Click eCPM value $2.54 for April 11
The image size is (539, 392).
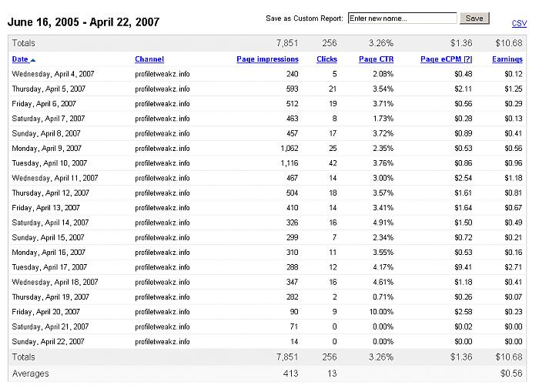coord(464,178)
